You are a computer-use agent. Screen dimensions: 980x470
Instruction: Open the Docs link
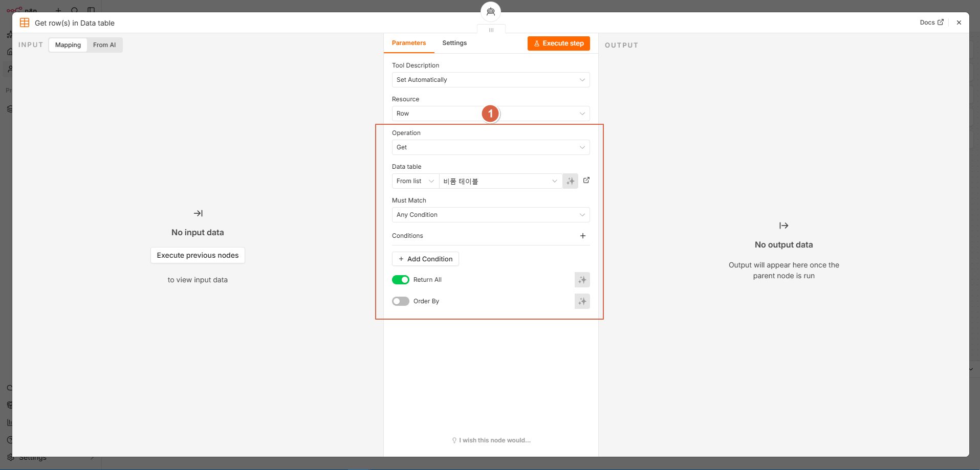point(931,23)
